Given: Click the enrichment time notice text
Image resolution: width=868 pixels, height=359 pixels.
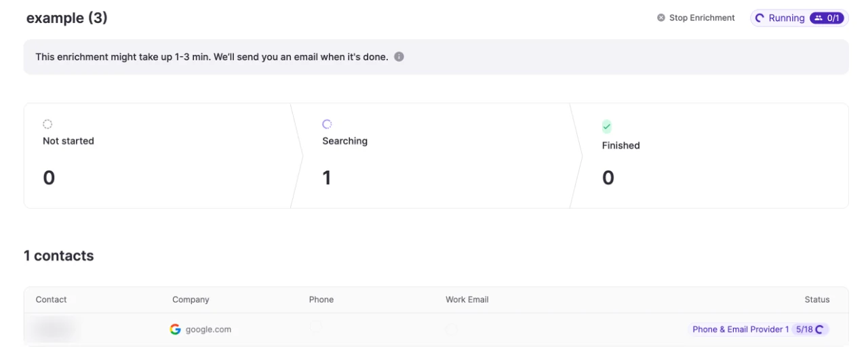Looking at the screenshot, I should pos(212,57).
